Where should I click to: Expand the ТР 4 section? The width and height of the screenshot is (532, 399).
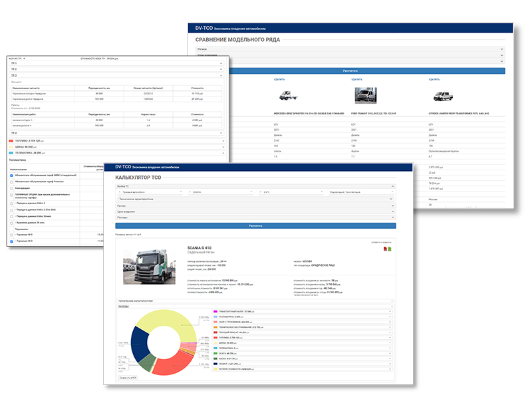point(117,133)
